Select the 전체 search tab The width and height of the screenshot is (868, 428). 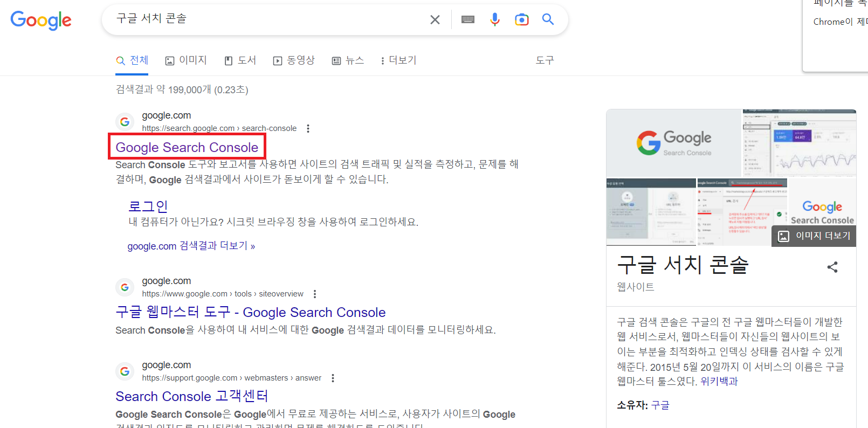[132, 60]
